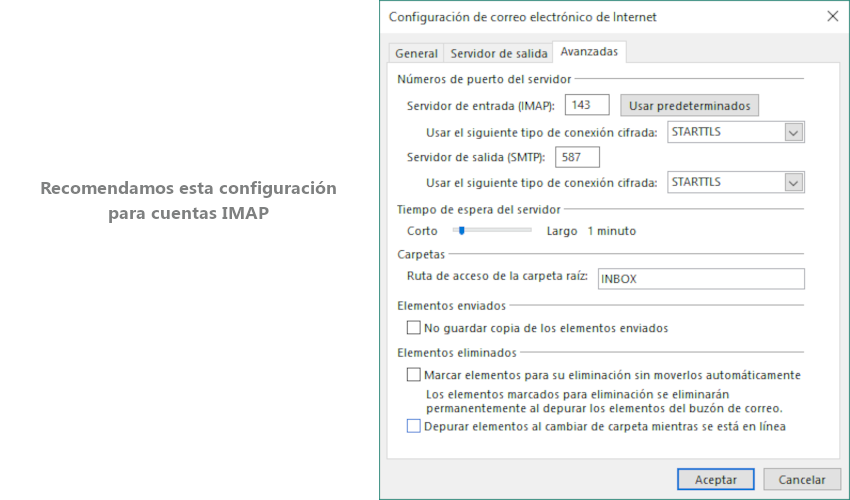This screenshot has width=850, height=500.
Task: Expand the IMAP encryption dropdown arrow
Action: (794, 132)
